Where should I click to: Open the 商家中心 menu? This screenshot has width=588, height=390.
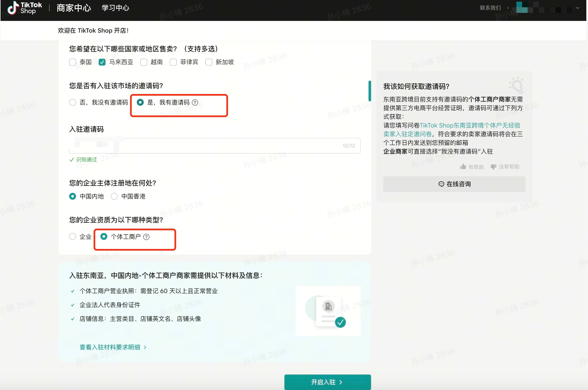pyautogui.click(x=74, y=8)
